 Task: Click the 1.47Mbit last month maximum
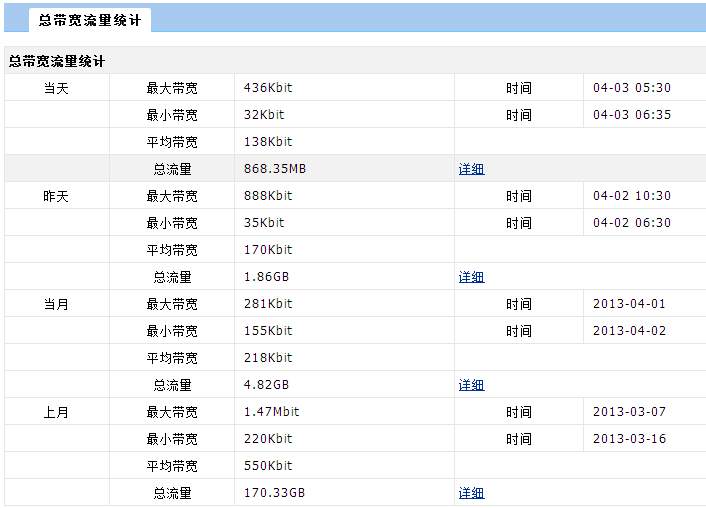point(272,412)
